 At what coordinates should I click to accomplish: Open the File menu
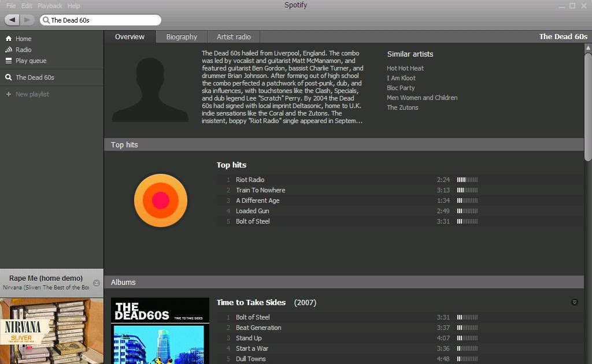coord(11,6)
